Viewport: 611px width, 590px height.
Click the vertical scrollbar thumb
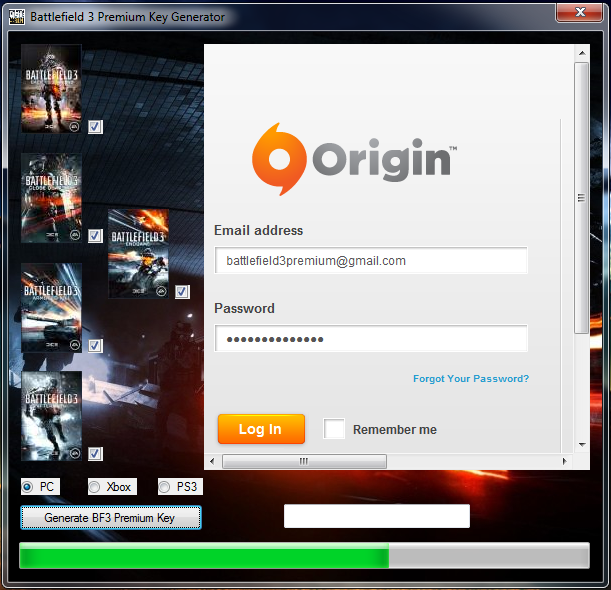click(582, 198)
